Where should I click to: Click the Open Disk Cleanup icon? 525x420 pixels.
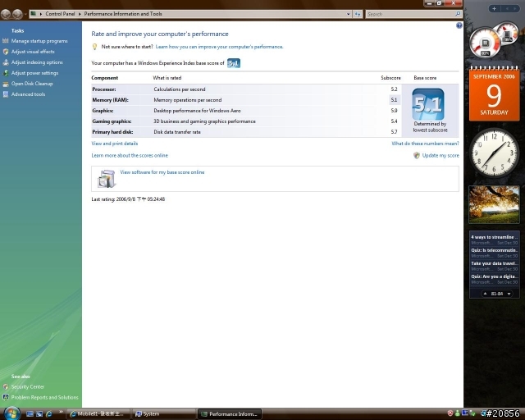6,84
